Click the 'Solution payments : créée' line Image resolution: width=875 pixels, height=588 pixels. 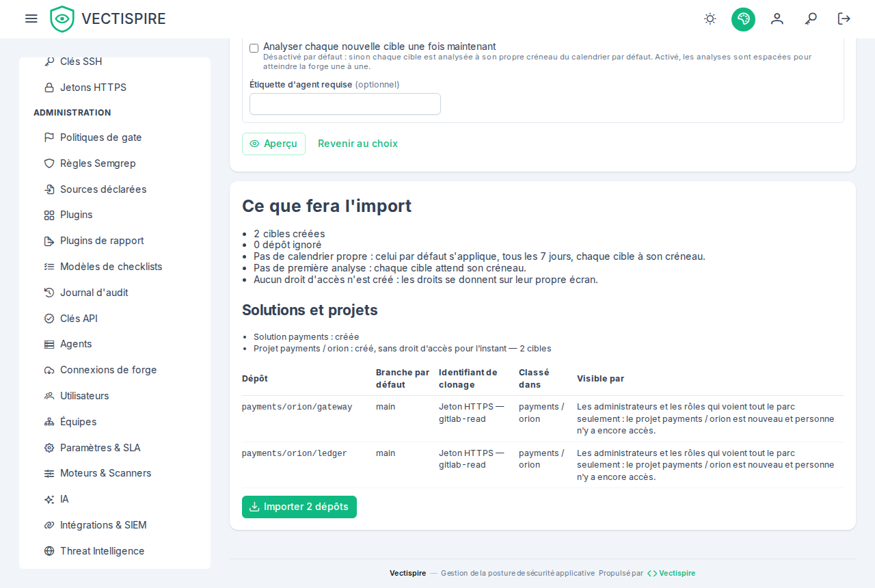click(306, 337)
